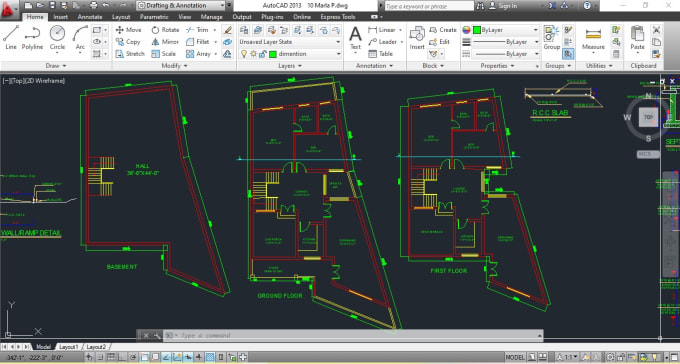The width and height of the screenshot is (680, 364).
Task: Expand the Layers panel
Action: [290, 66]
